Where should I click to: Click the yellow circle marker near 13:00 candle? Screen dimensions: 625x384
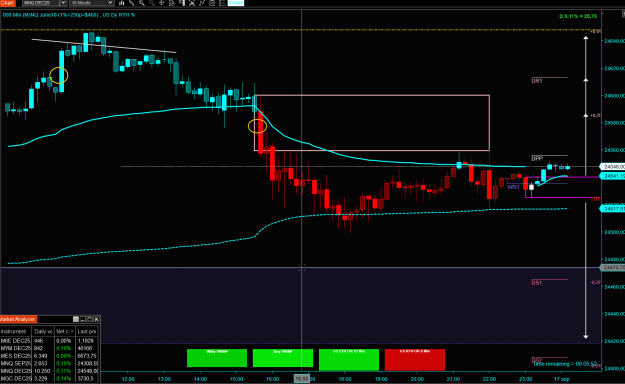click(59, 75)
